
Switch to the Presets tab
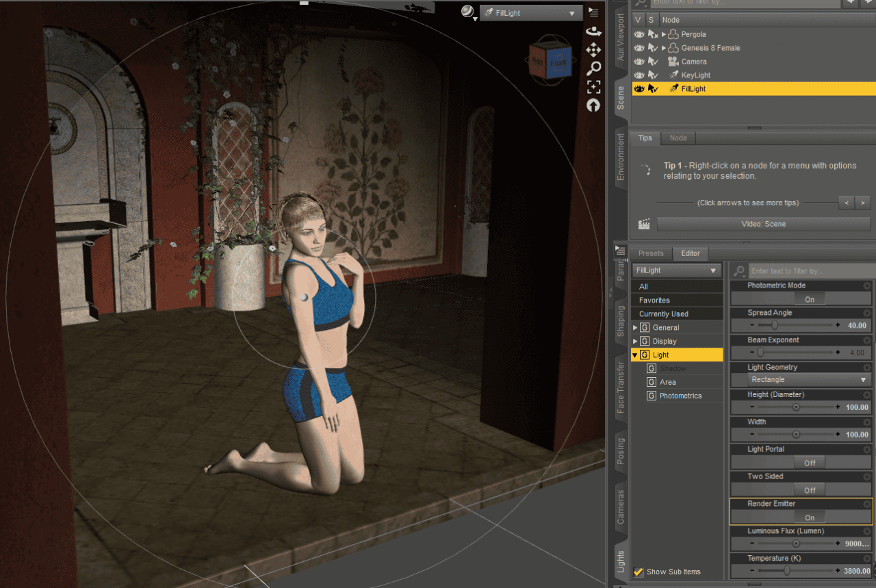pyautogui.click(x=652, y=253)
